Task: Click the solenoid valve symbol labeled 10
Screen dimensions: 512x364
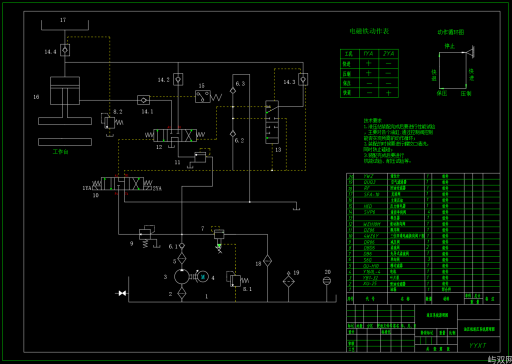Action: pyautogui.click(x=122, y=184)
